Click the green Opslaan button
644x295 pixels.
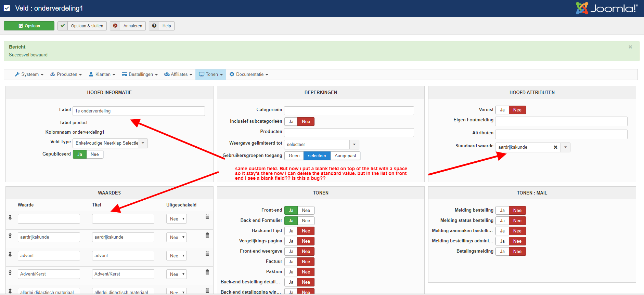tap(29, 26)
